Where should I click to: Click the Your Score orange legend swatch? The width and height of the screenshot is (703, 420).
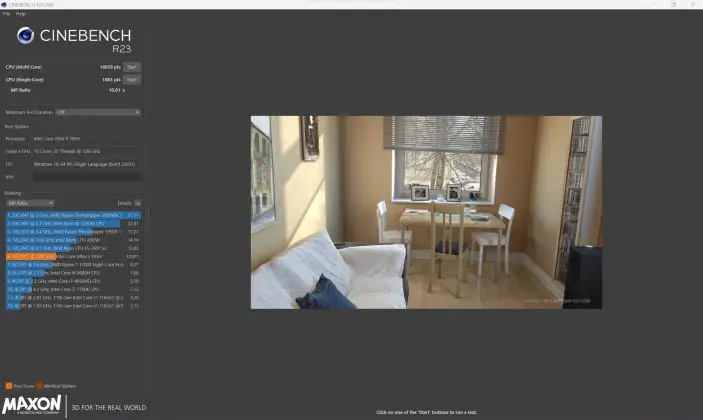[9, 385]
